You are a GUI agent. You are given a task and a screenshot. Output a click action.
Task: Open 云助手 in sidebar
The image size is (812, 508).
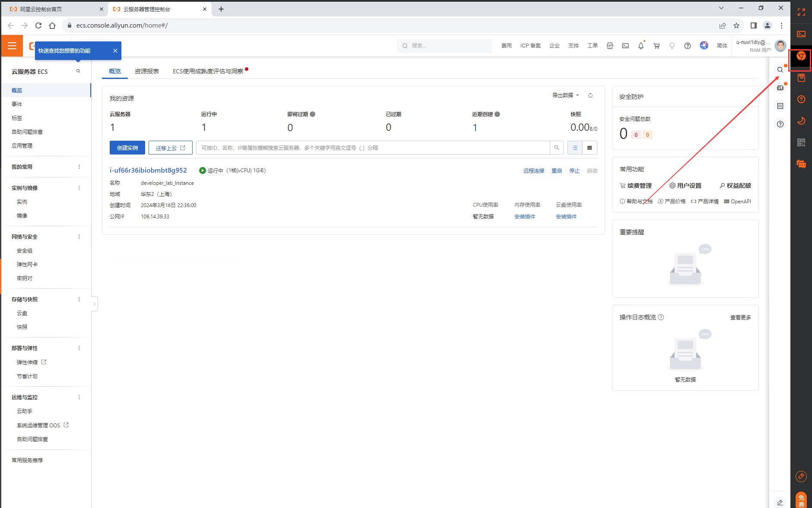coord(25,411)
